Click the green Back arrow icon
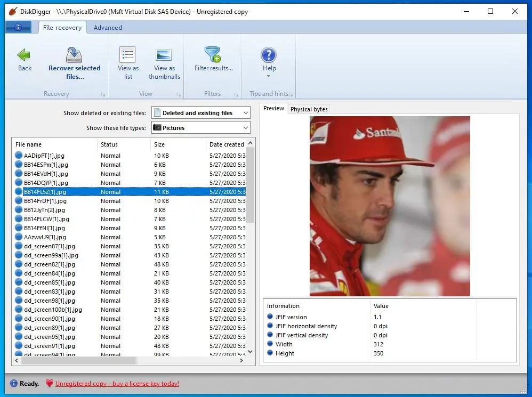The height and width of the screenshot is (397, 532). pyautogui.click(x=24, y=55)
